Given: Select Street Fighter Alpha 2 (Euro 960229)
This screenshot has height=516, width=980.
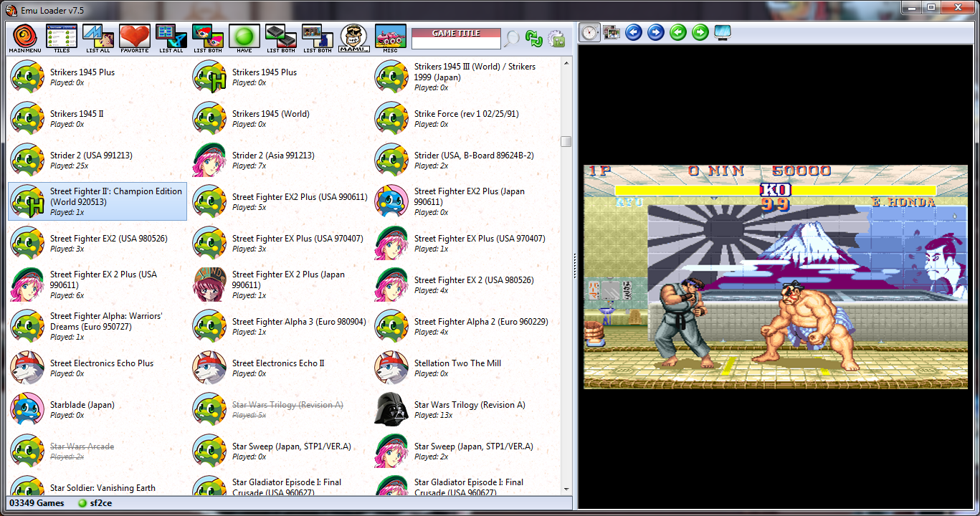Looking at the screenshot, I should [462, 327].
